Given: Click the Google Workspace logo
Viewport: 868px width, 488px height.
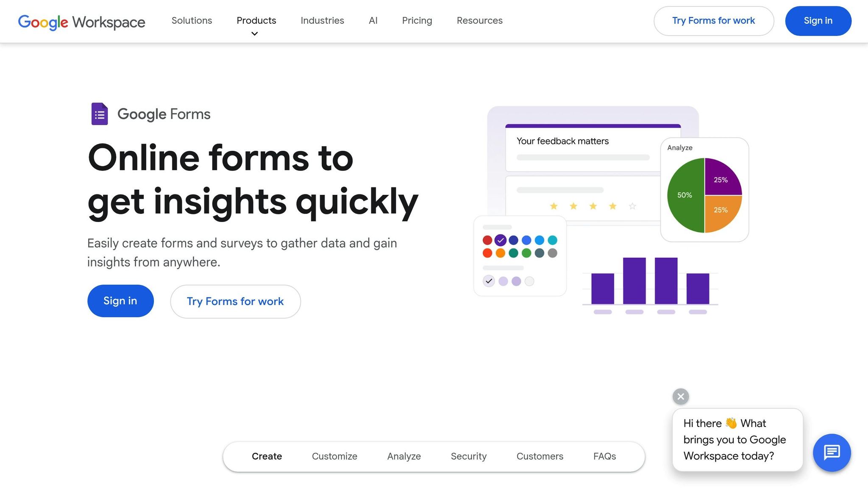Looking at the screenshot, I should pos(81,22).
